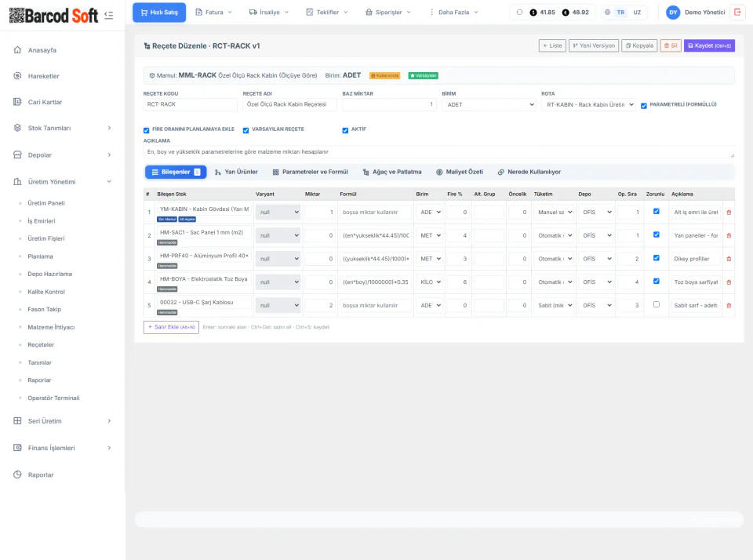Toggle Fire Oranını Planlamaya Ekle checkbox

point(147,130)
